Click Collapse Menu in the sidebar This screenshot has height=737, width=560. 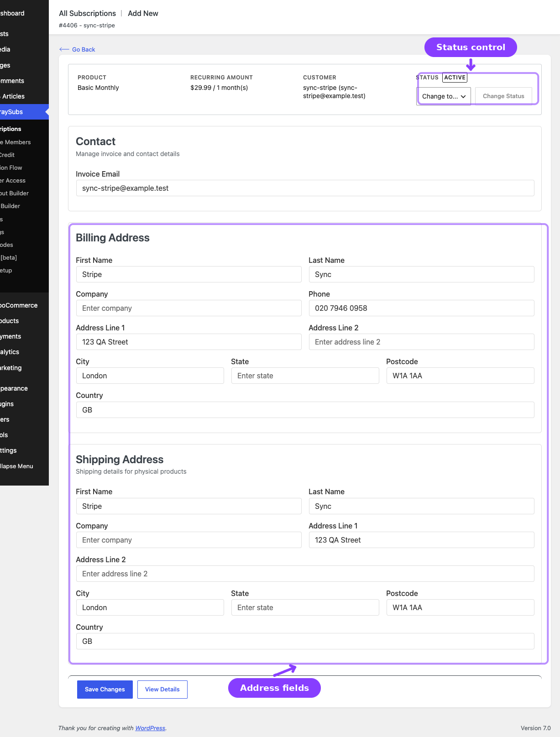(x=24, y=466)
